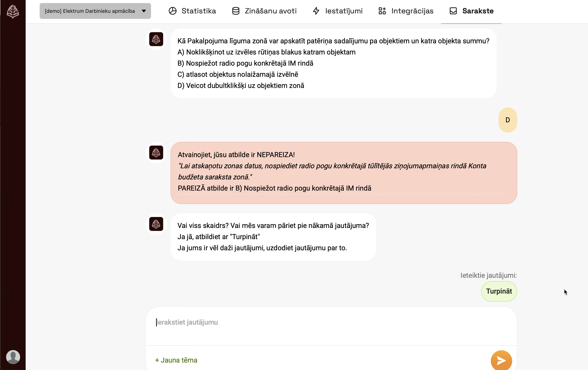Click answer option C) atlasot objektus
This screenshot has width=588, height=370.
coord(238,75)
